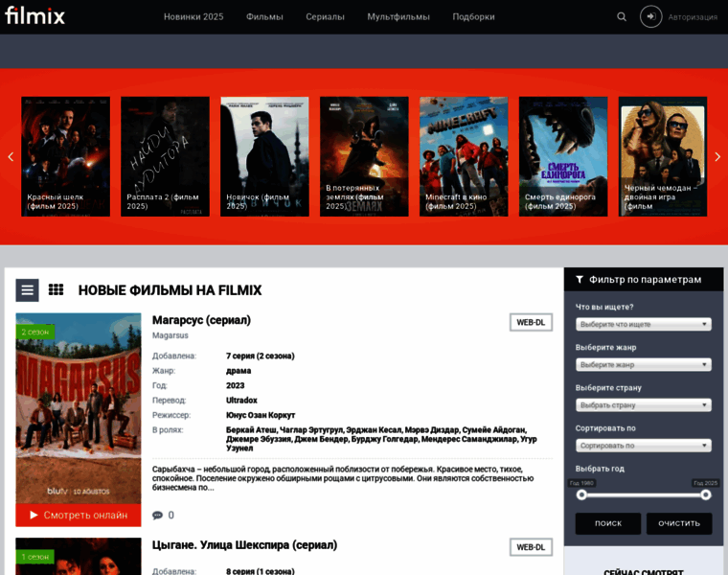Open Красный шелк poster

pyautogui.click(x=65, y=156)
